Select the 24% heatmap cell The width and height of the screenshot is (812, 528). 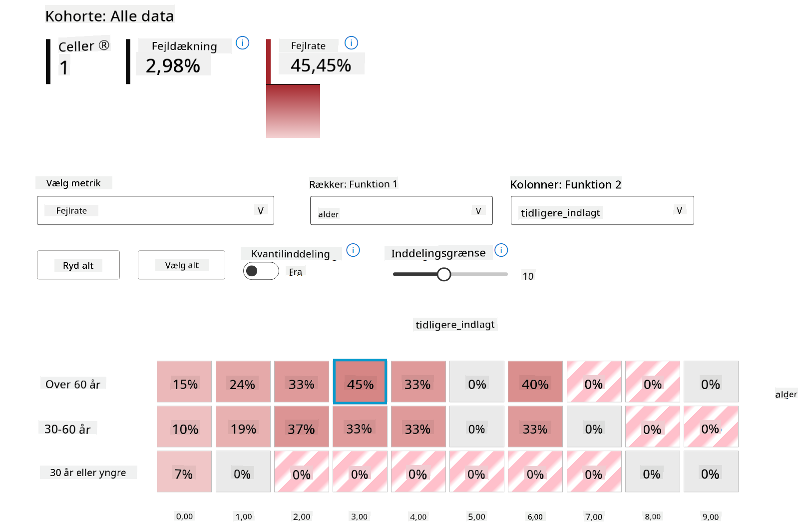[x=243, y=382]
